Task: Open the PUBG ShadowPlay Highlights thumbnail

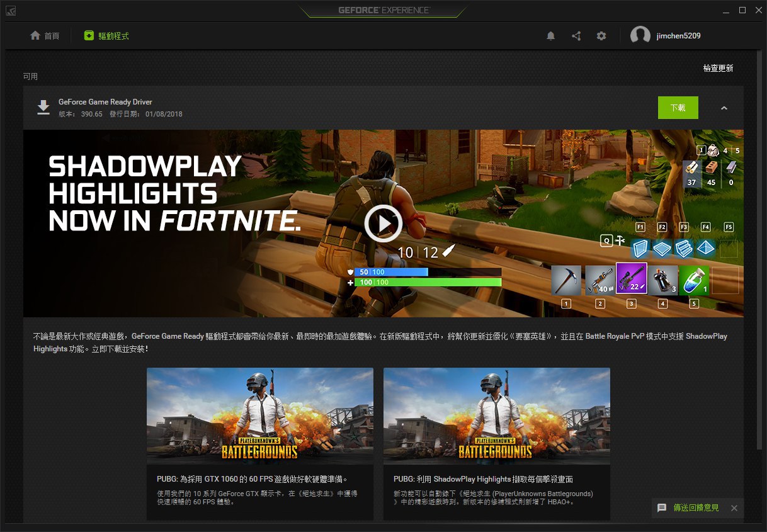Action: (497, 416)
